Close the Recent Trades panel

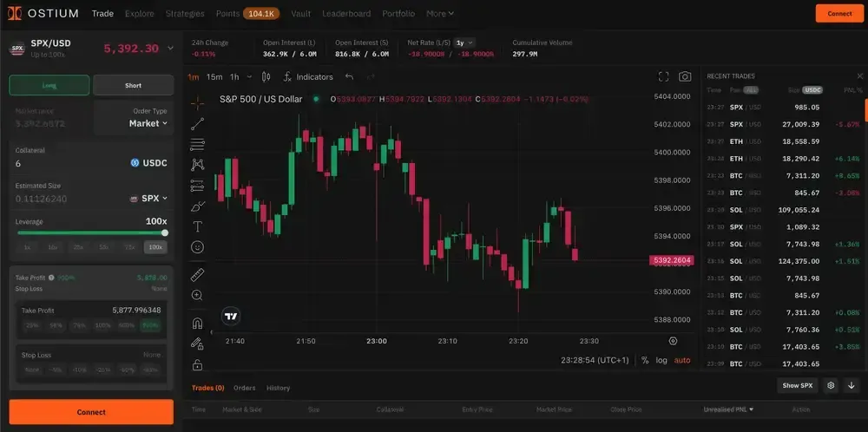(x=860, y=76)
